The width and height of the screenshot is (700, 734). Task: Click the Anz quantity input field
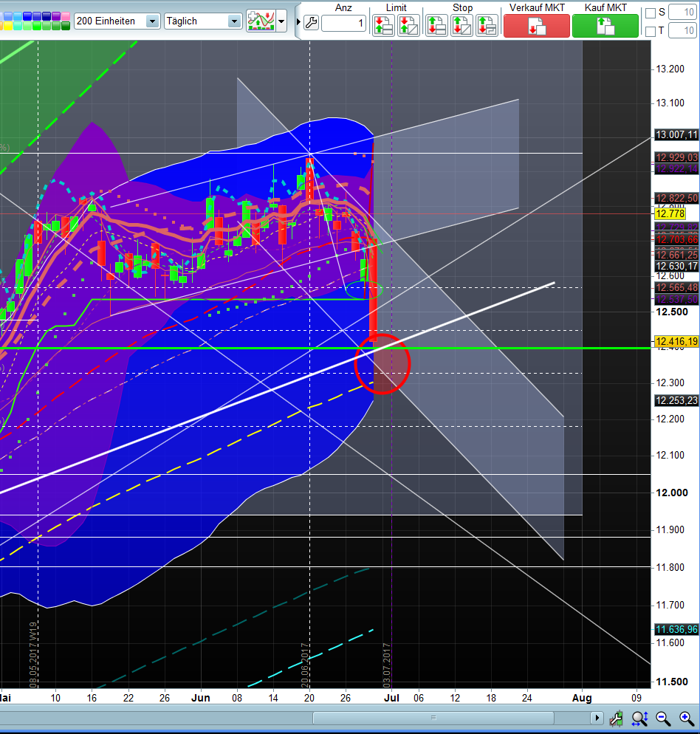point(343,23)
